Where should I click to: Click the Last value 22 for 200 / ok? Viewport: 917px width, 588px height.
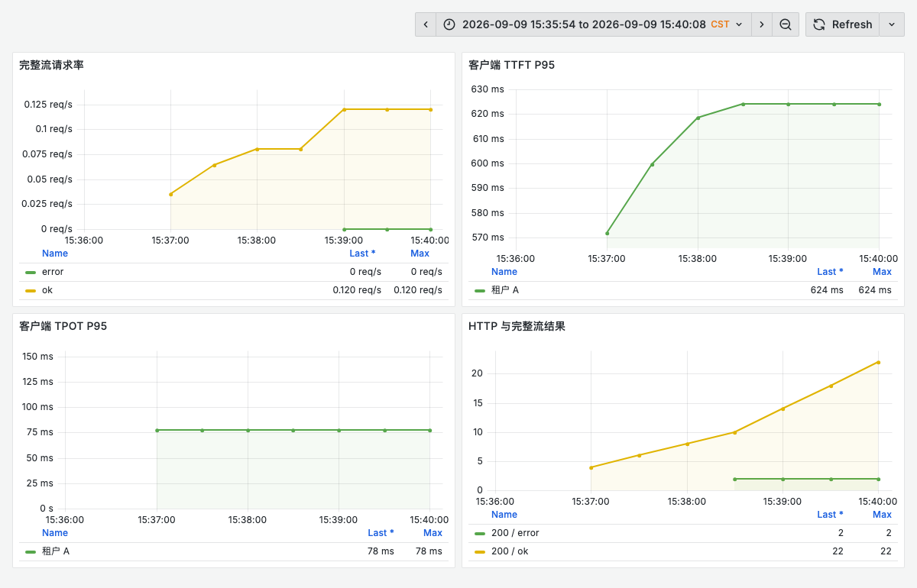(838, 551)
